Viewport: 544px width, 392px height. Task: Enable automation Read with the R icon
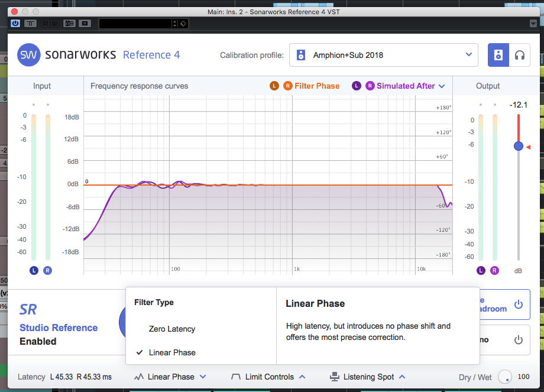coord(44,23)
